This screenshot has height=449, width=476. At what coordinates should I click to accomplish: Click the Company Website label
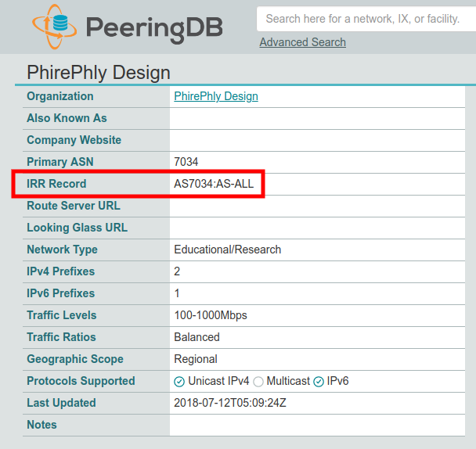[74, 140]
